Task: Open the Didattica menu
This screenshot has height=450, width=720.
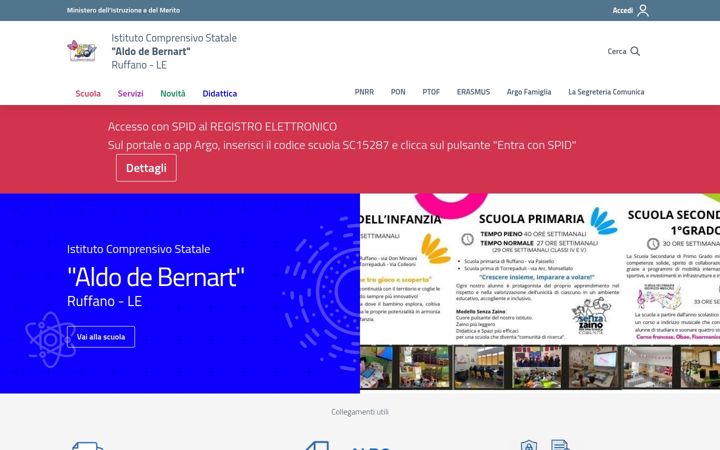Action: (219, 93)
